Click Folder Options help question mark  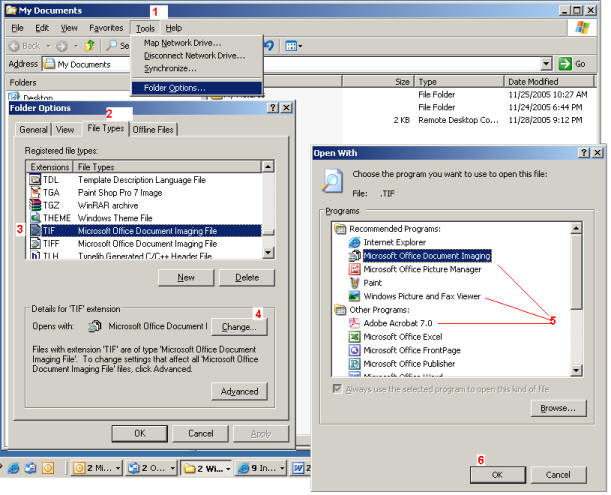pos(273,108)
